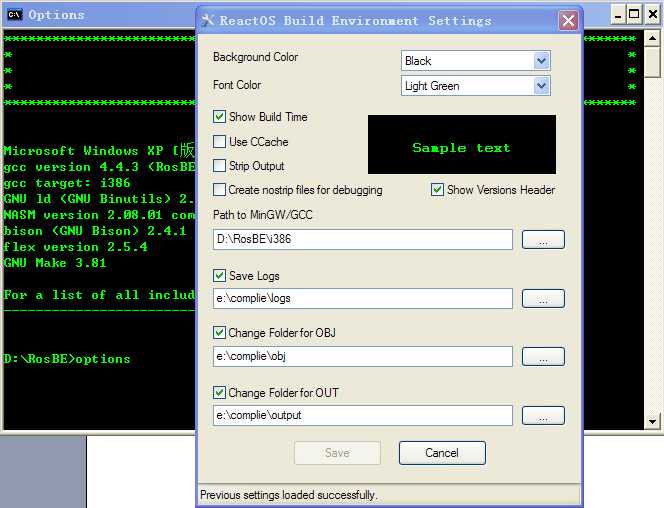Enable the Strip Output checkbox
The image size is (664, 508).
click(219, 166)
